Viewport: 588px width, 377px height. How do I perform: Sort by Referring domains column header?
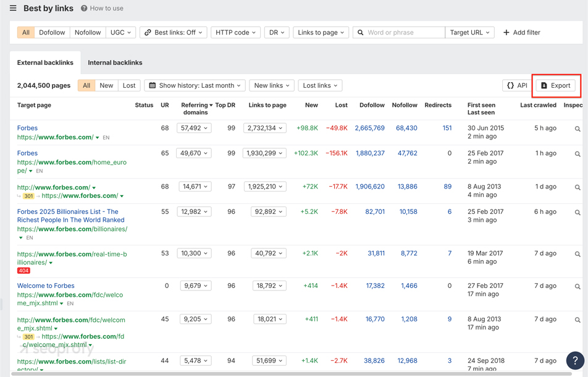click(x=196, y=109)
